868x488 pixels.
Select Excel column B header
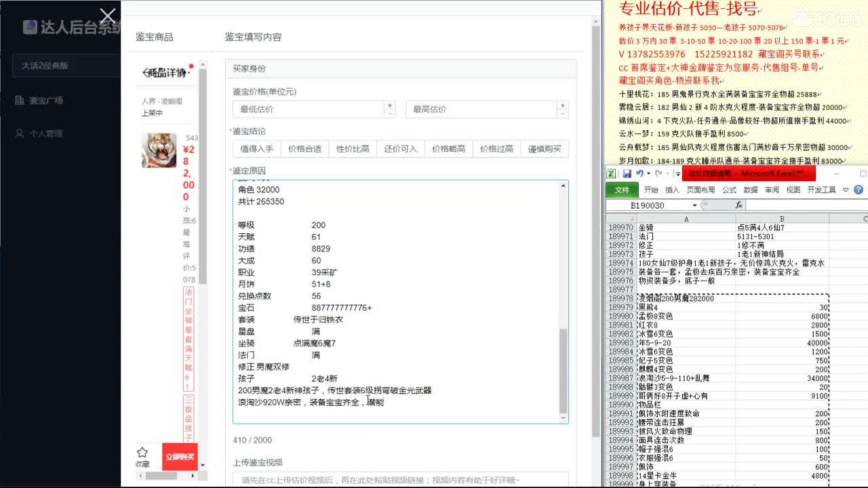coord(783,219)
